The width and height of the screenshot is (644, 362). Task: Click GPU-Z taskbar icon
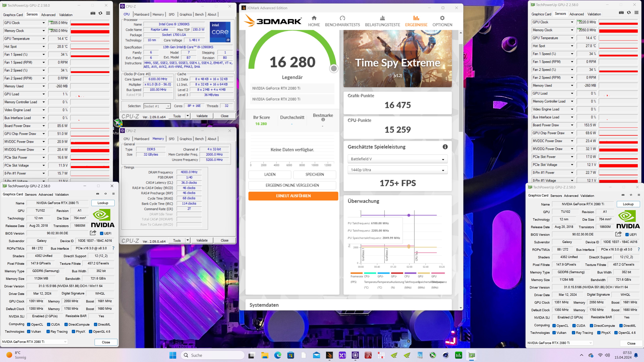click(x=472, y=355)
